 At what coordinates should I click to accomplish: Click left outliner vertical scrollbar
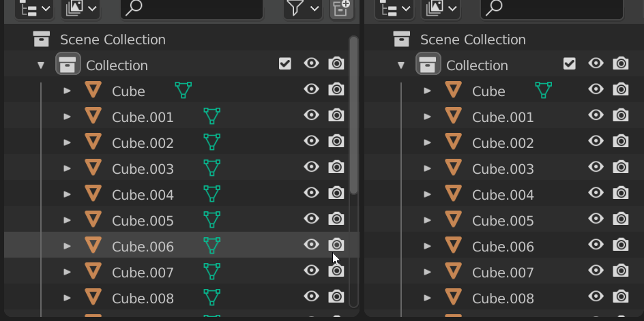pos(353,115)
